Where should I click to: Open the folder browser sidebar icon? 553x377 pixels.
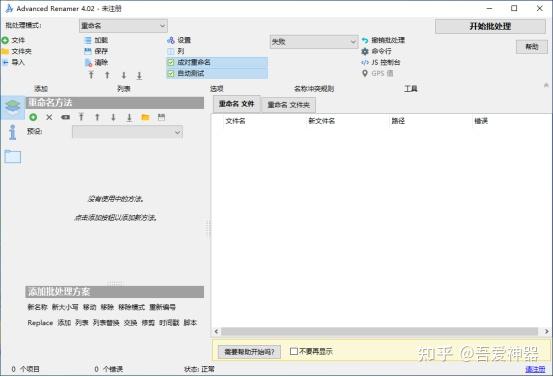[x=13, y=156]
